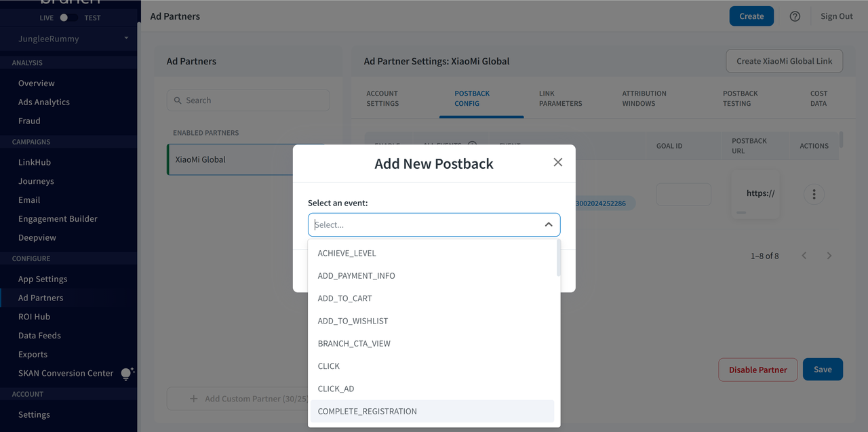The width and height of the screenshot is (868, 432).
Task: Click the plus icon for custom partner
Action: tap(193, 399)
